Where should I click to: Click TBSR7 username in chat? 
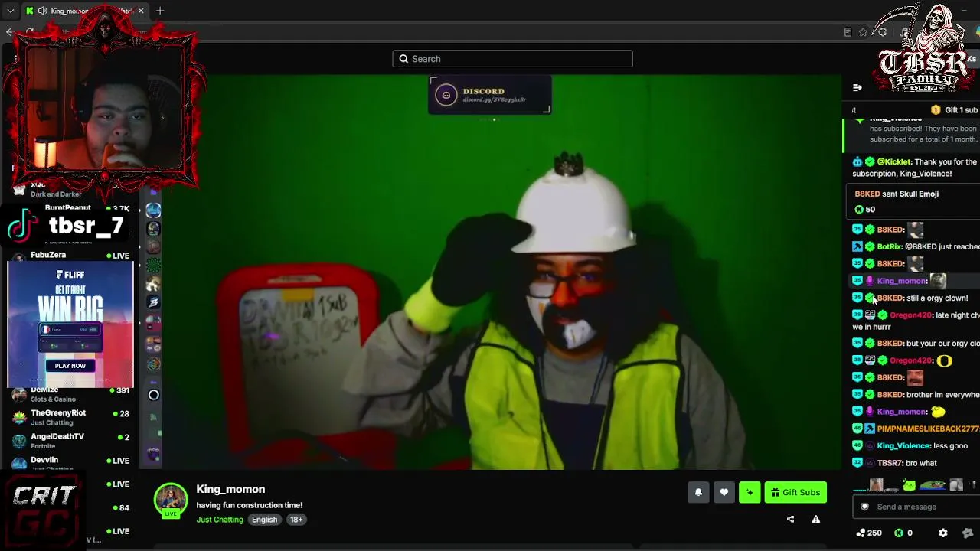(x=890, y=463)
